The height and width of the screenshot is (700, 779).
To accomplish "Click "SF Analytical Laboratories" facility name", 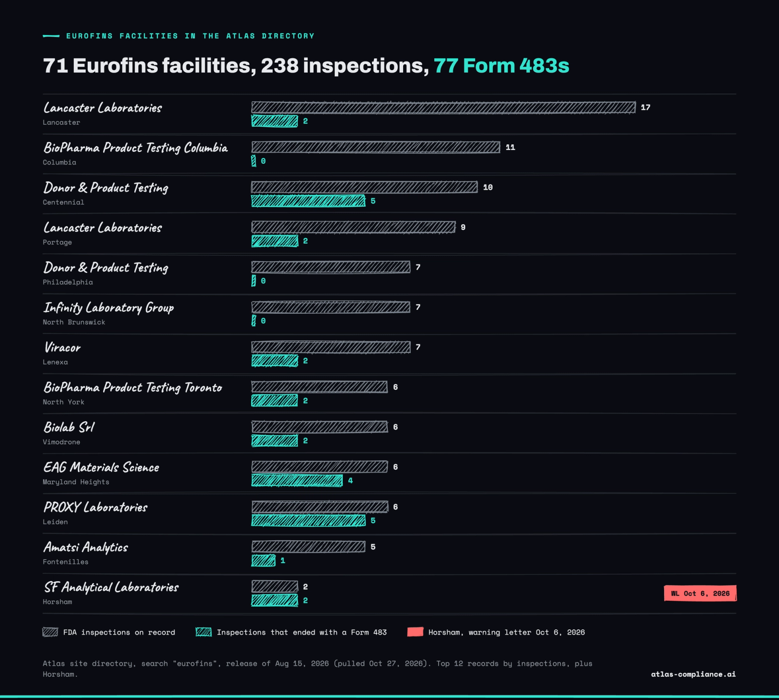I will pyautogui.click(x=111, y=587).
